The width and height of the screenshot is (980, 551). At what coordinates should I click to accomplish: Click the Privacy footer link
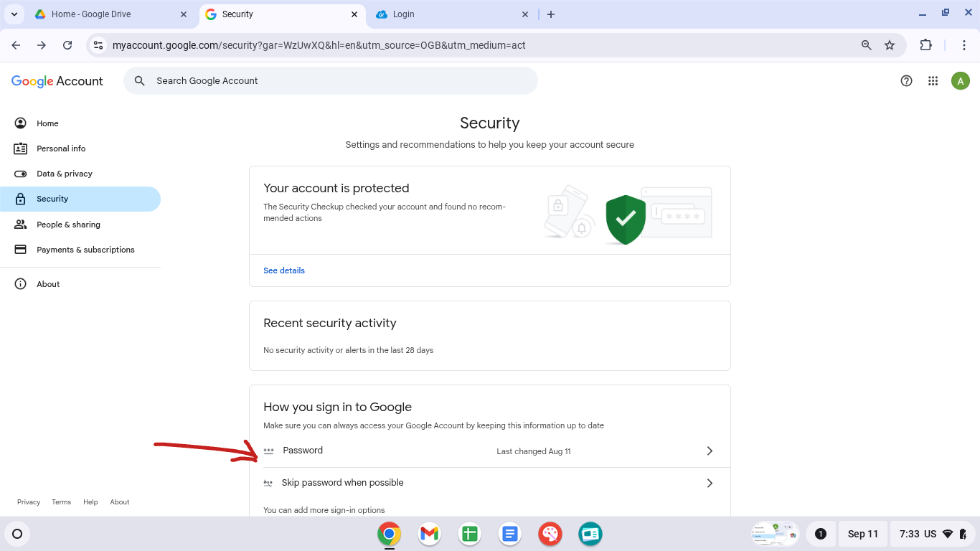29,501
